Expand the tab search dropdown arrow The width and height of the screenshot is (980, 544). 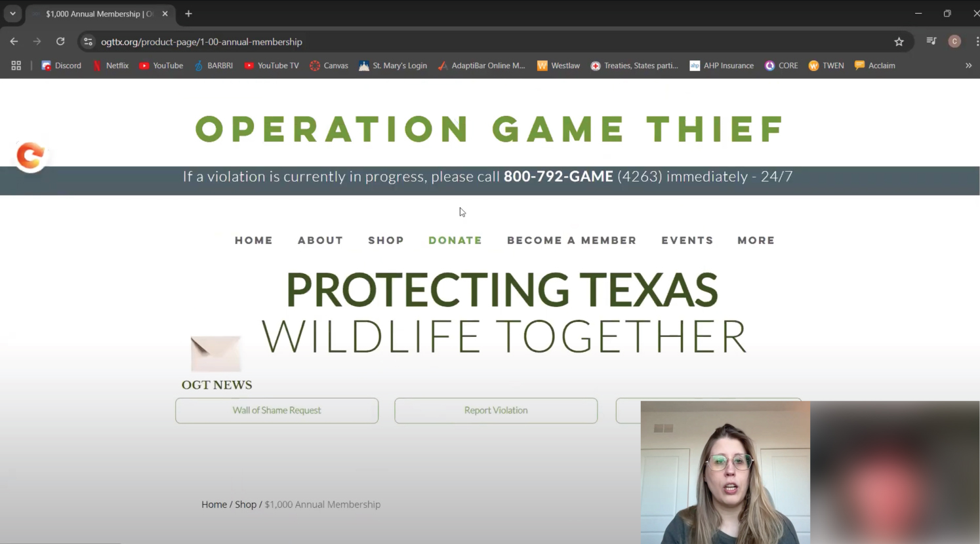coord(12,13)
